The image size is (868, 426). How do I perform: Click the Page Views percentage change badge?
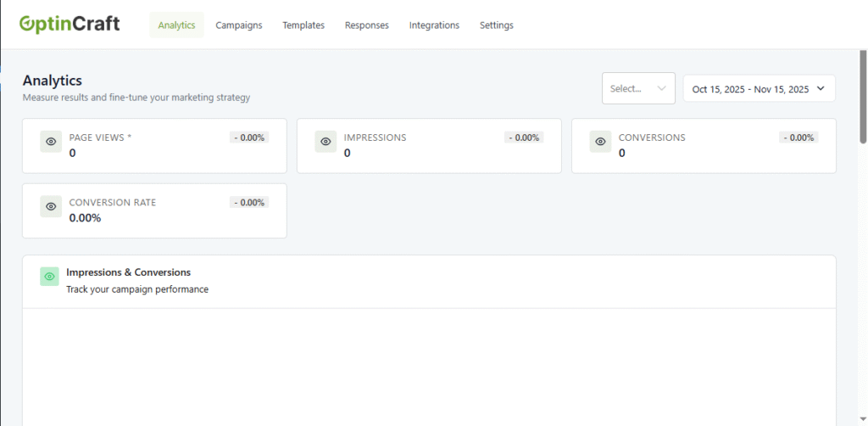tap(249, 137)
